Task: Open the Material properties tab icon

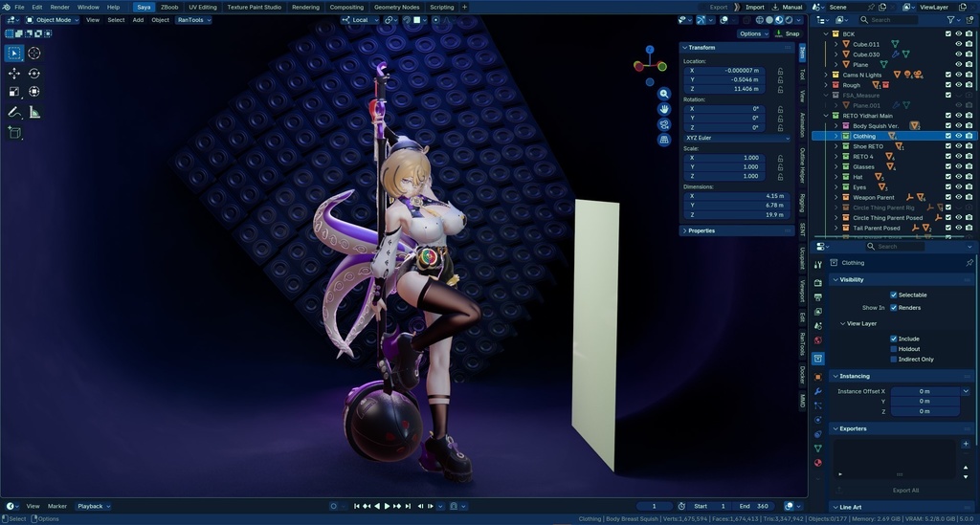Action: [x=817, y=463]
